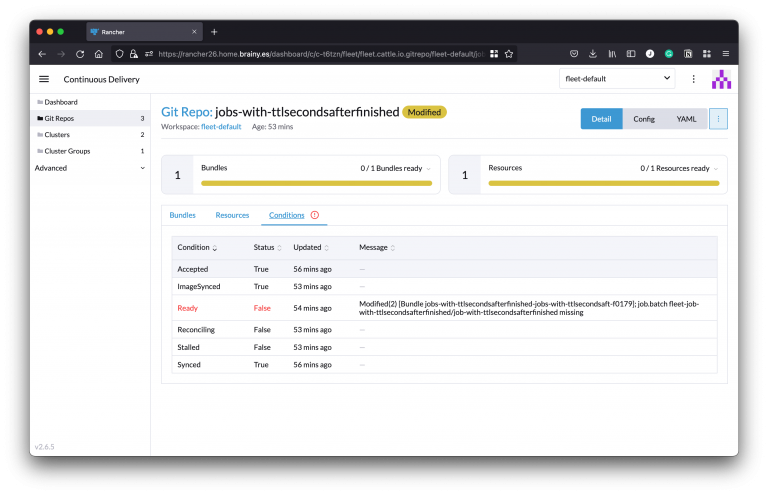Switch to the Bundles tab

pyautogui.click(x=182, y=215)
